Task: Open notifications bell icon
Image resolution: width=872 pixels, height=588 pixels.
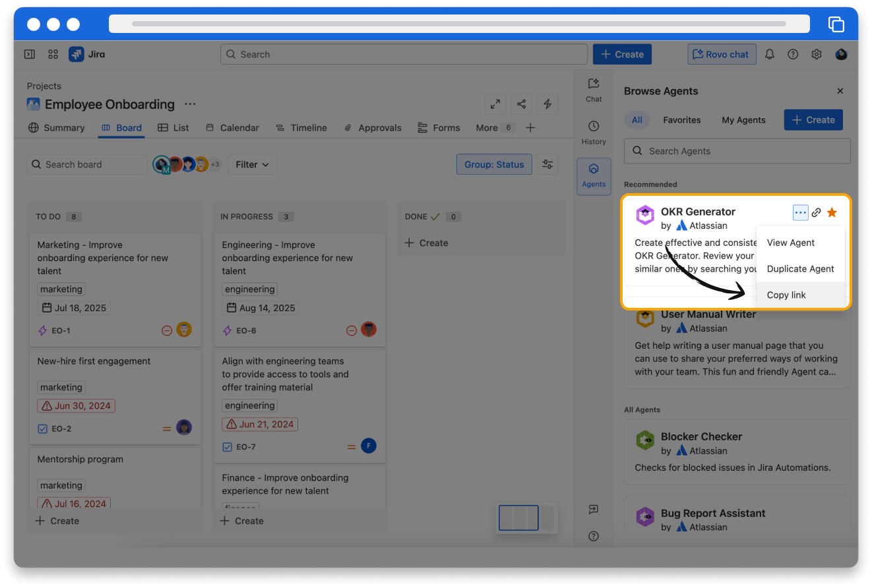Action: coord(769,54)
